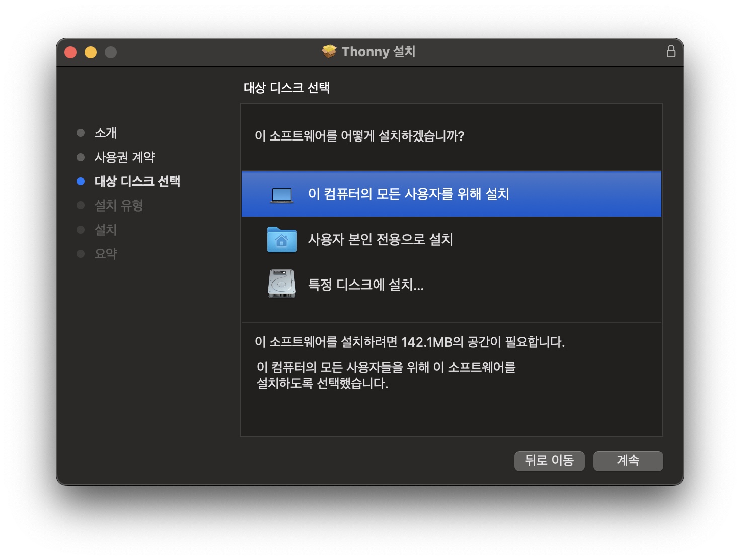The image size is (740, 560).
Task: Select the '사용권 계약' sidebar step
Action: [x=125, y=157]
